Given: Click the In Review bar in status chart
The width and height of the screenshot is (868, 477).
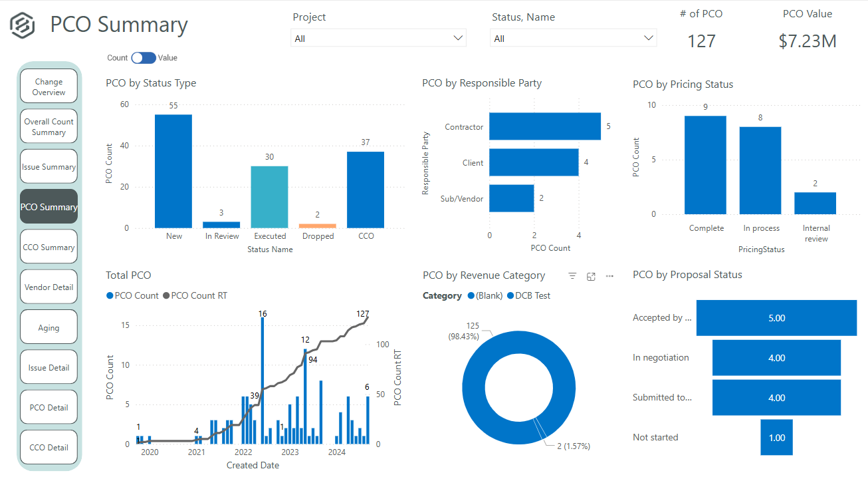Looking at the screenshot, I should point(221,225).
